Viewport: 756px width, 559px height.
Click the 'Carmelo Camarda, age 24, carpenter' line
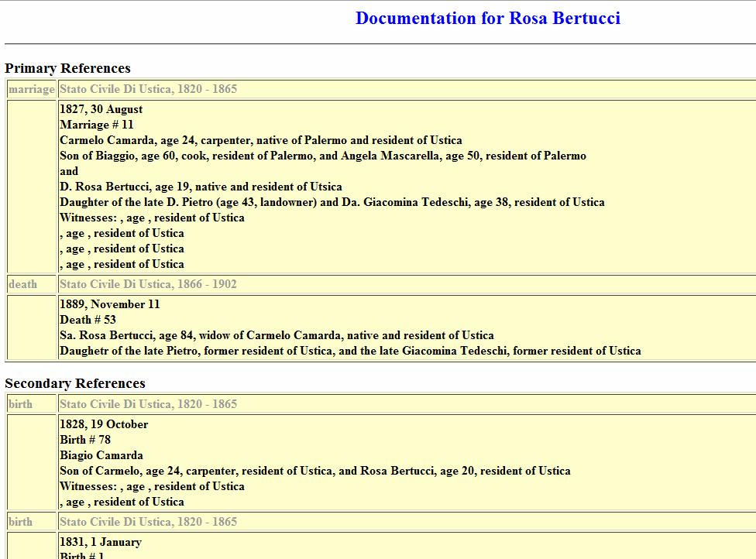261,140
